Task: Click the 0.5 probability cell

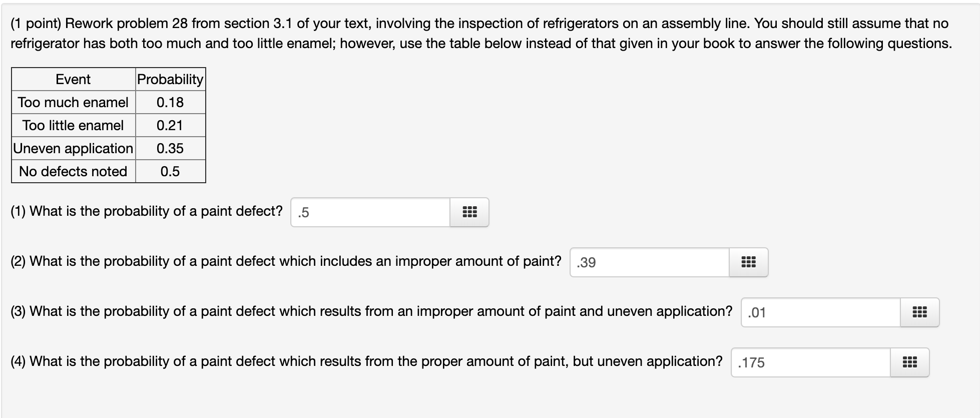Action: coord(170,171)
